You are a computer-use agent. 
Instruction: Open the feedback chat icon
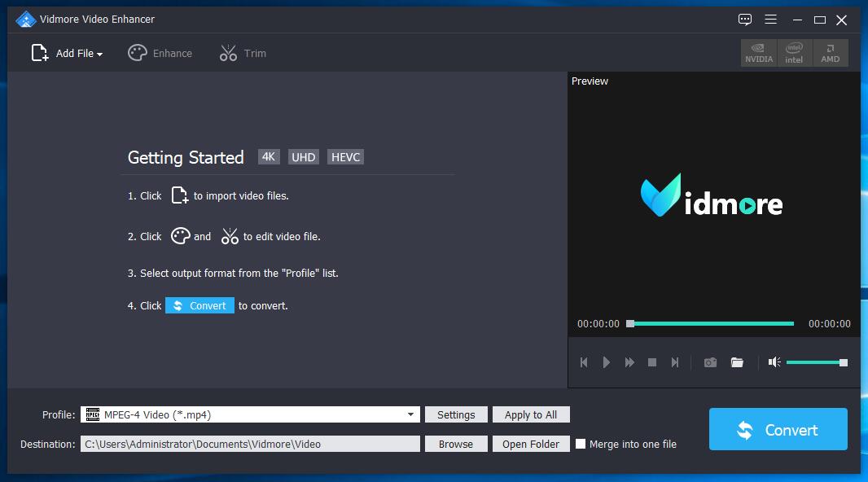pyautogui.click(x=745, y=20)
